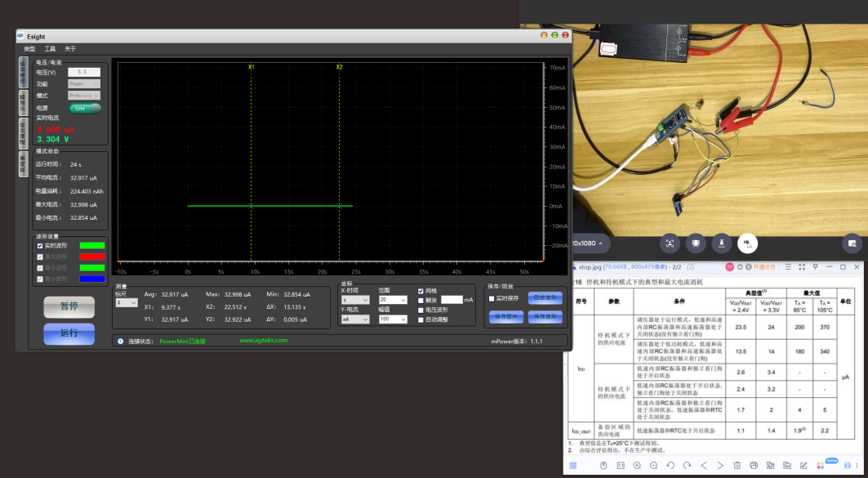The image size is (868, 478).
Task: Click the 实时波形 green color swatch
Action: point(91,245)
